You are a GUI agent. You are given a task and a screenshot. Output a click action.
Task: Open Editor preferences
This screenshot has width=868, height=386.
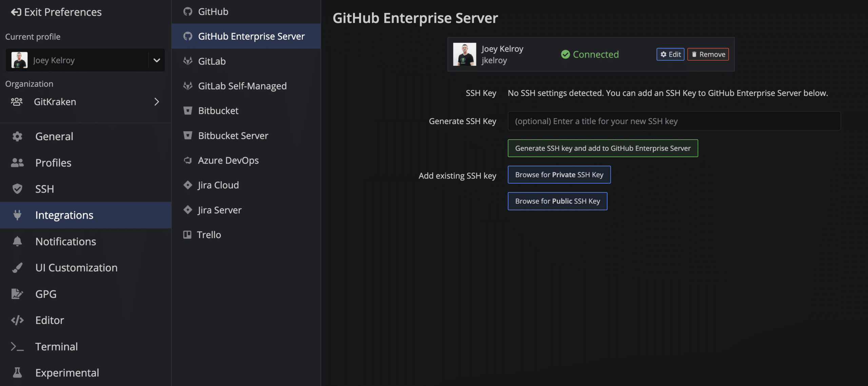pyautogui.click(x=85, y=320)
